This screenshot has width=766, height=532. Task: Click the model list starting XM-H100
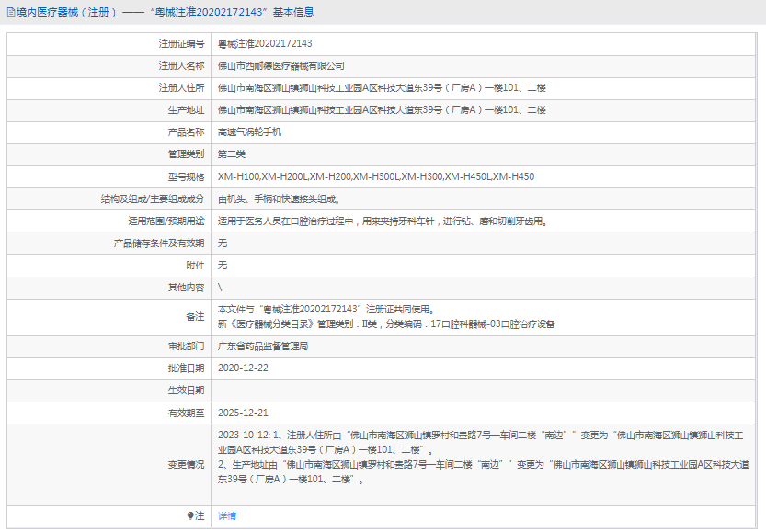pos(376,176)
